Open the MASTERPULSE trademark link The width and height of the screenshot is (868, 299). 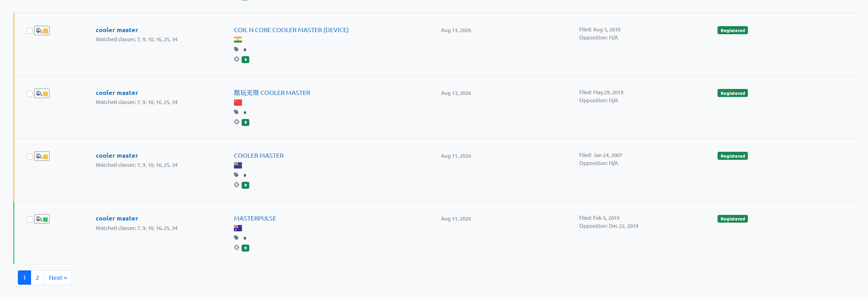(255, 218)
